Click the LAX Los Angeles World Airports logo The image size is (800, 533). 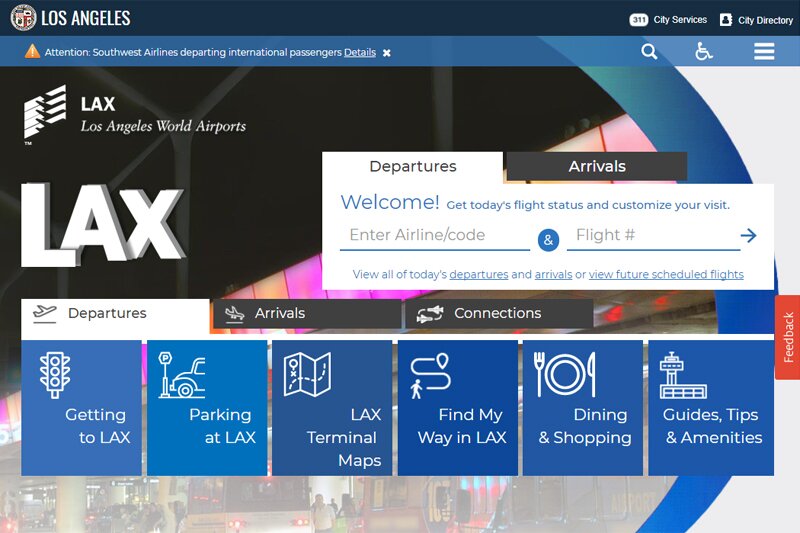click(135, 115)
